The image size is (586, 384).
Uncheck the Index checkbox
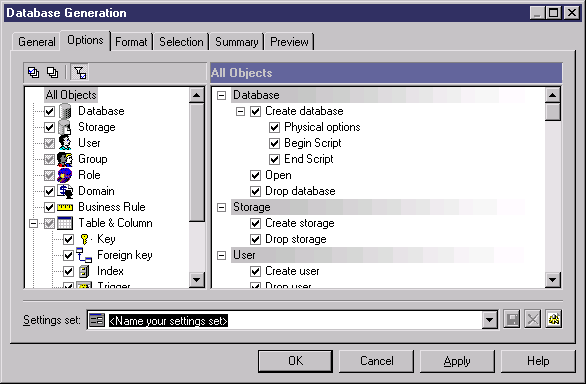(68, 271)
